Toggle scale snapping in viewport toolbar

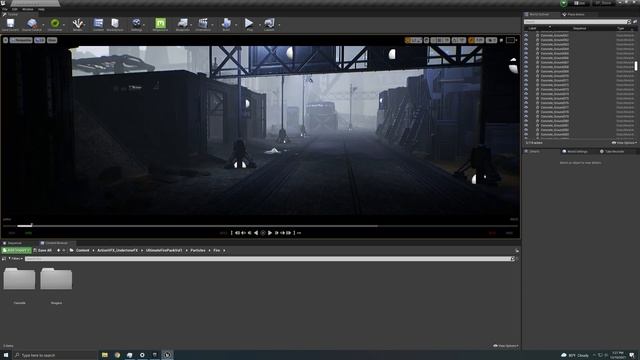pos(471,40)
